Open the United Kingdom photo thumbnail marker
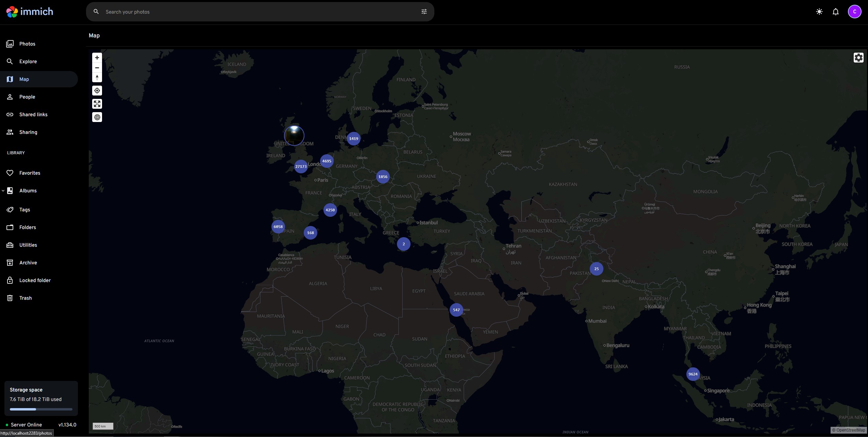868x437 pixels. 294,135
